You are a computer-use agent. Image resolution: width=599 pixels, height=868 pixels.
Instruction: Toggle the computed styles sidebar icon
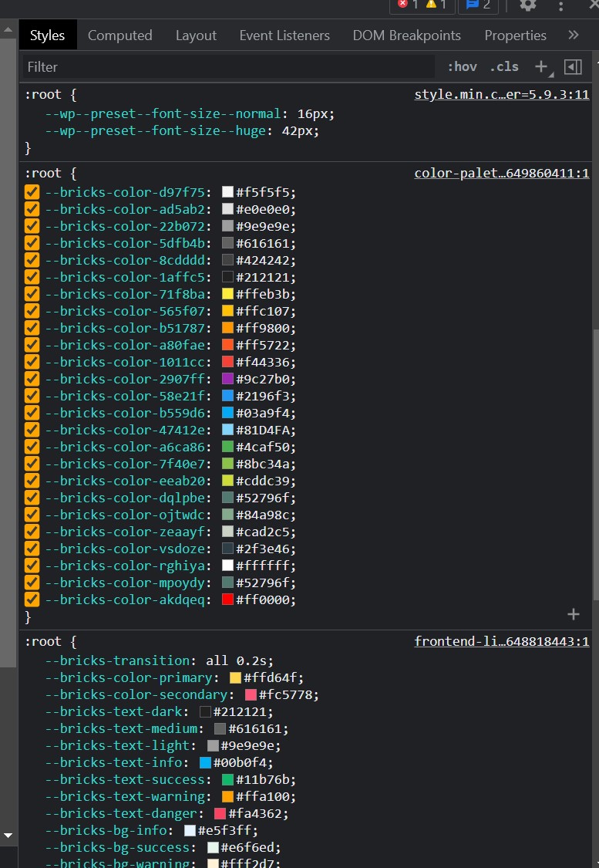click(573, 67)
